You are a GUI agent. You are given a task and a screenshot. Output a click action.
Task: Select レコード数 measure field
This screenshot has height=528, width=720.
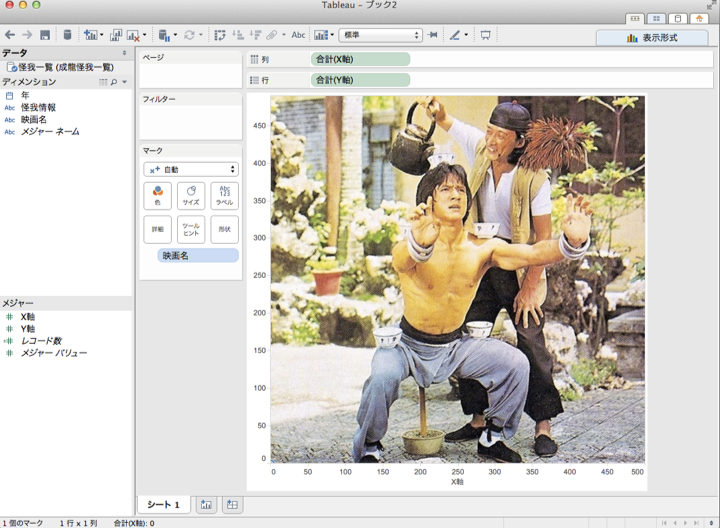[x=42, y=341]
